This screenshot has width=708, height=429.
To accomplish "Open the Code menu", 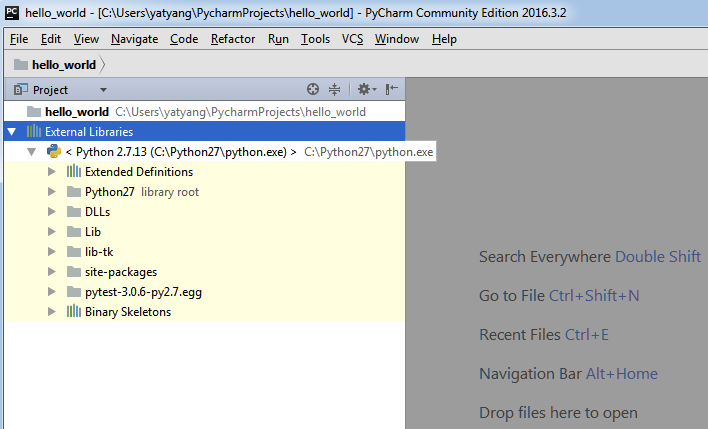I will click(184, 39).
